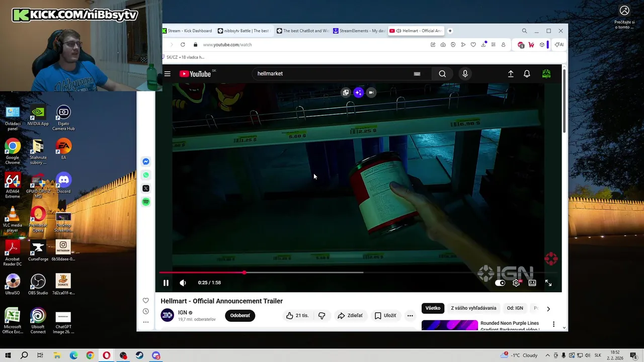This screenshot has width=644, height=362.
Task: Click the skip-forward overlay icon above the video
Action: [371, 93]
